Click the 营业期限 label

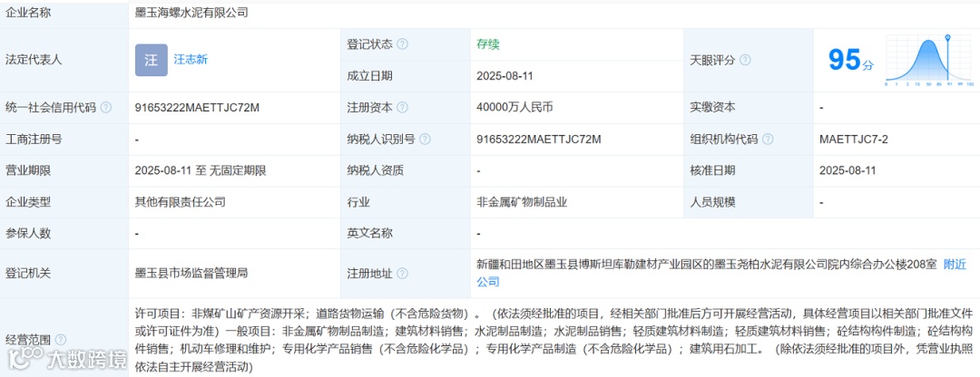pyautogui.click(x=27, y=170)
